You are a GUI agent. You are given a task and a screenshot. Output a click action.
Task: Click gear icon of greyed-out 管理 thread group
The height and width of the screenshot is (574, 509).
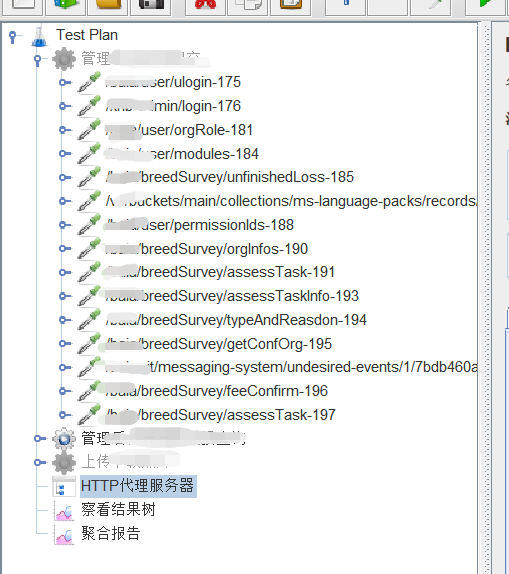coord(64,59)
